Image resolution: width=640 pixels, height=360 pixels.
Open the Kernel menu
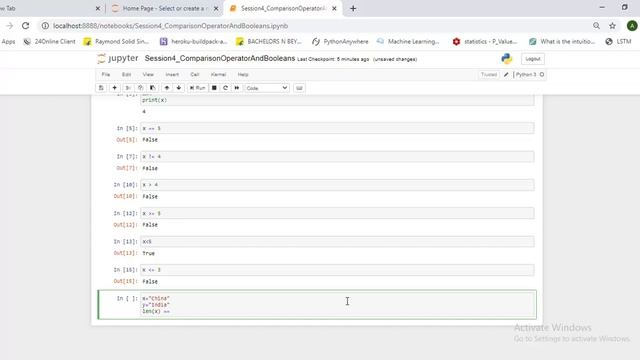tap(218, 74)
